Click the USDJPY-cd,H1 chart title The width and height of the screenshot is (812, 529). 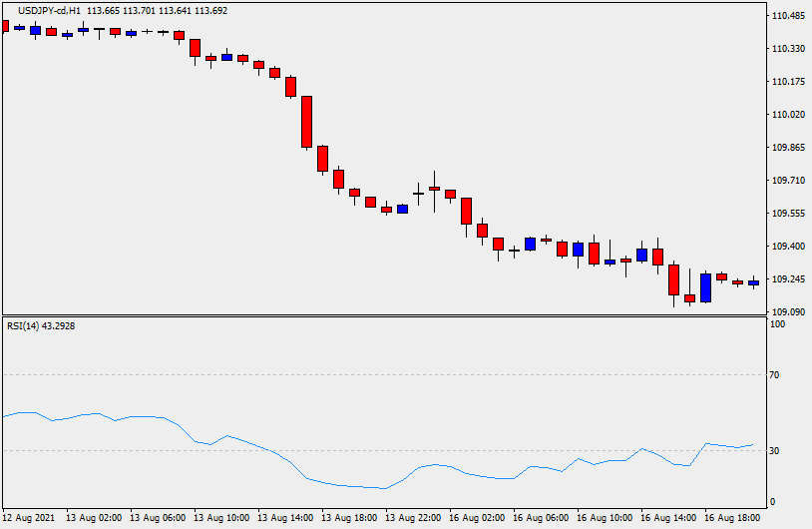[x=49, y=10]
